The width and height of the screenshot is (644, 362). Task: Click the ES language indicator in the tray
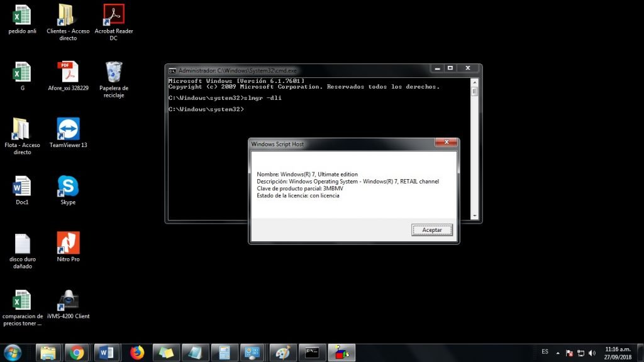[x=545, y=352]
